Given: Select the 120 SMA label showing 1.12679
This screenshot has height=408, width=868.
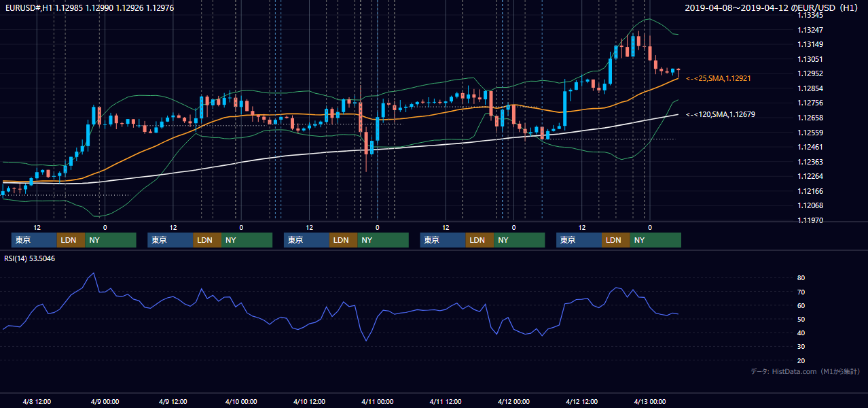Looking at the screenshot, I should click(721, 114).
